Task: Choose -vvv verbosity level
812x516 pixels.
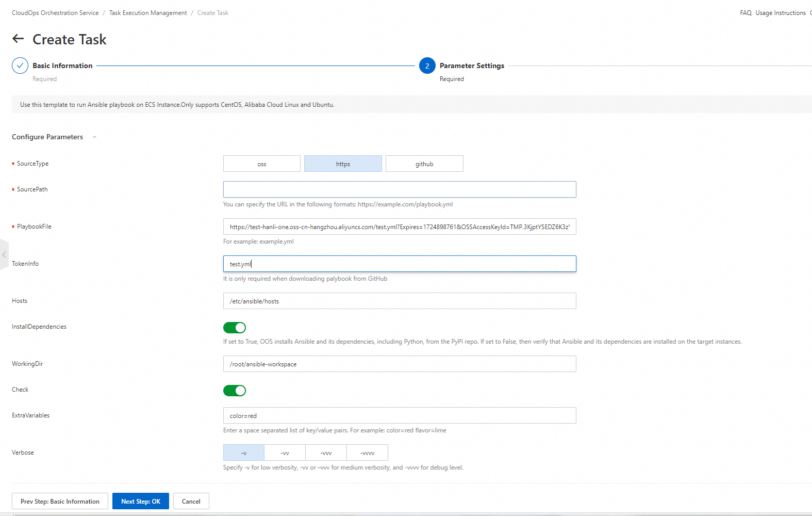Action: 326,453
